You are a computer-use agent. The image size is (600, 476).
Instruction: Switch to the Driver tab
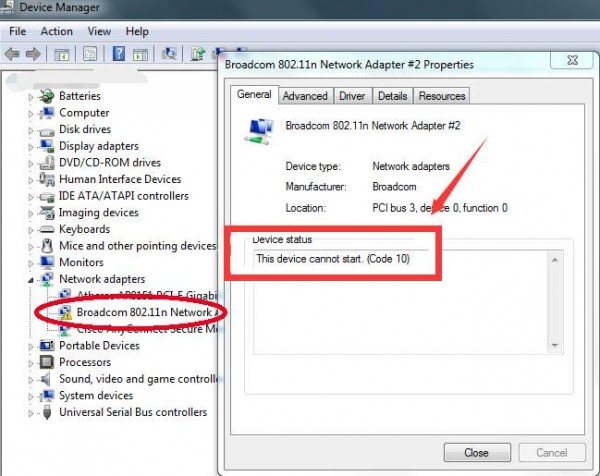352,96
